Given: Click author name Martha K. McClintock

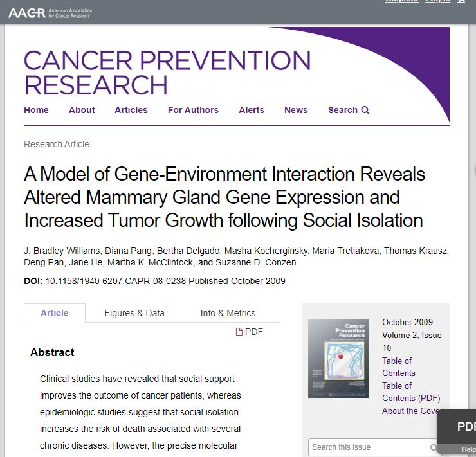Looking at the screenshot, I should pos(151,262).
